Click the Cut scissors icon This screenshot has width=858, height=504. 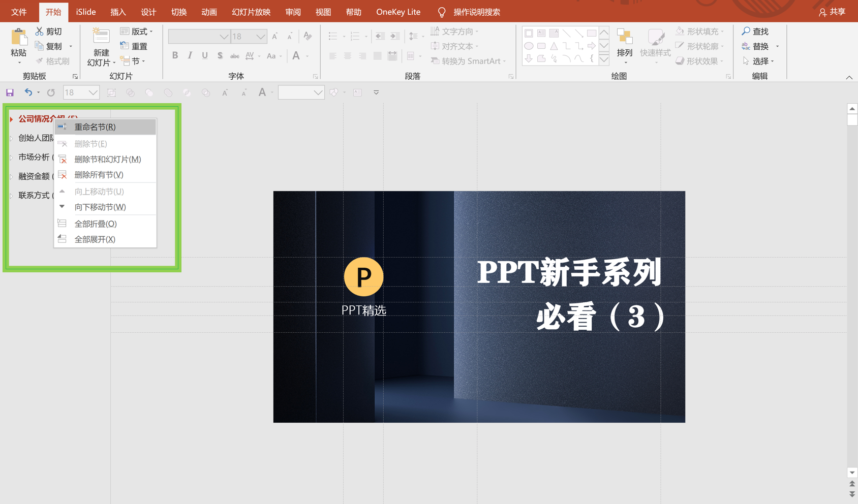pyautogui.click(x=39, y=31)
